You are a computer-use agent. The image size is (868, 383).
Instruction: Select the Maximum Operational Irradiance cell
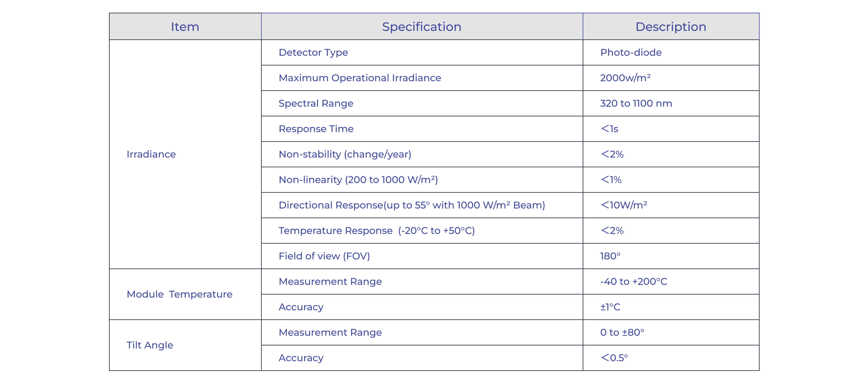click(x=360, y=78)
